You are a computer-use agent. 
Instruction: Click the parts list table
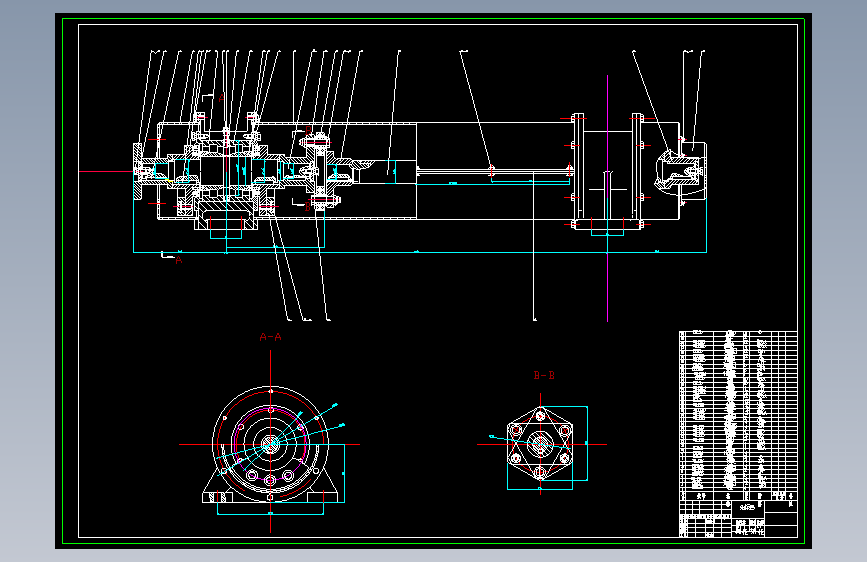pyautogui.click(x=738, y=415)
